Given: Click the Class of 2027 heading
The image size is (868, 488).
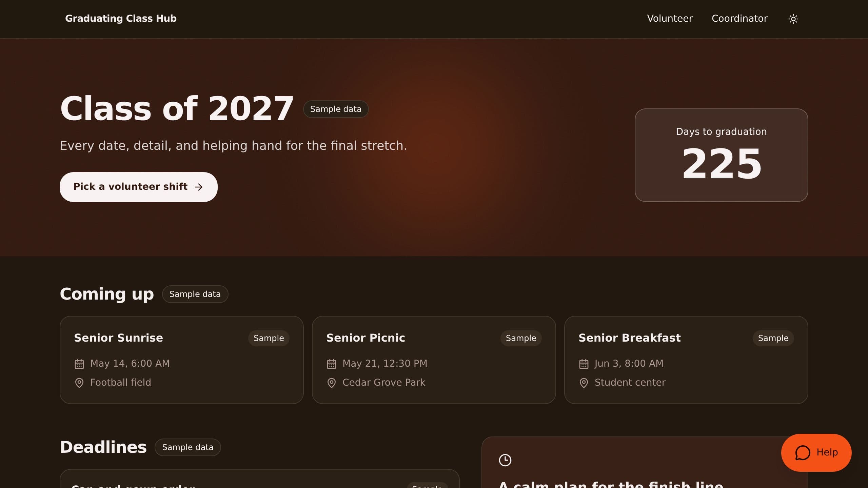Looking at the screenshot, I should 177,108.
